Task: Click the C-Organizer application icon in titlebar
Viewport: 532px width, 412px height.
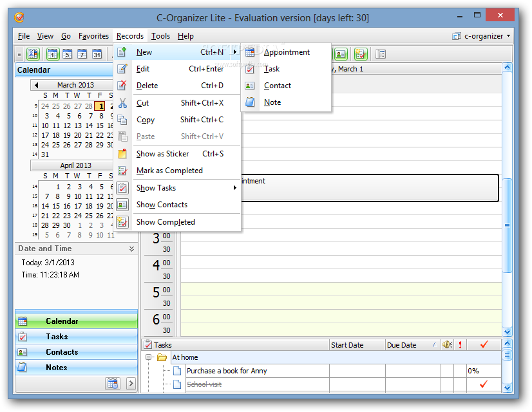Action: coord(19,17)
